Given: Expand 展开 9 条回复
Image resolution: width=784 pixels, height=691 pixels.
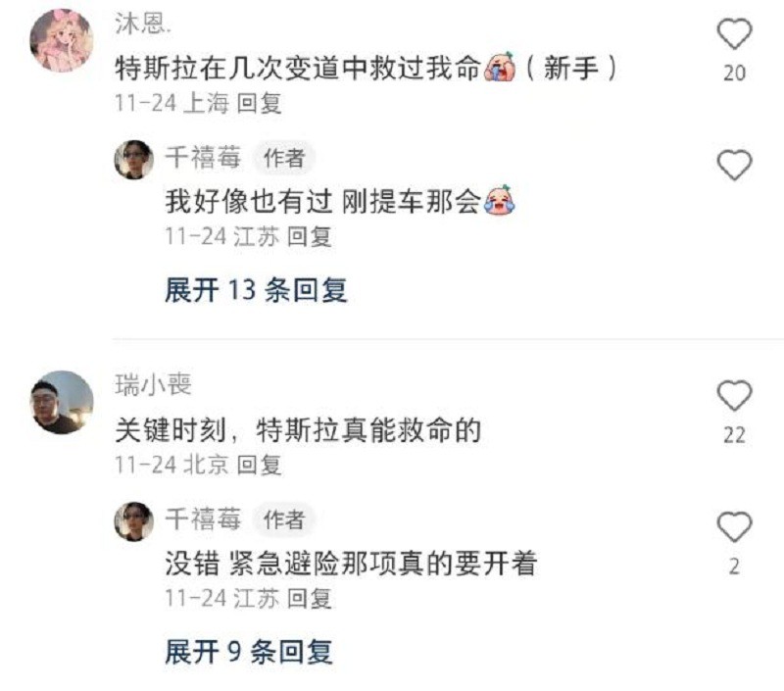Looking at the screenshot, I should [249, 652].
